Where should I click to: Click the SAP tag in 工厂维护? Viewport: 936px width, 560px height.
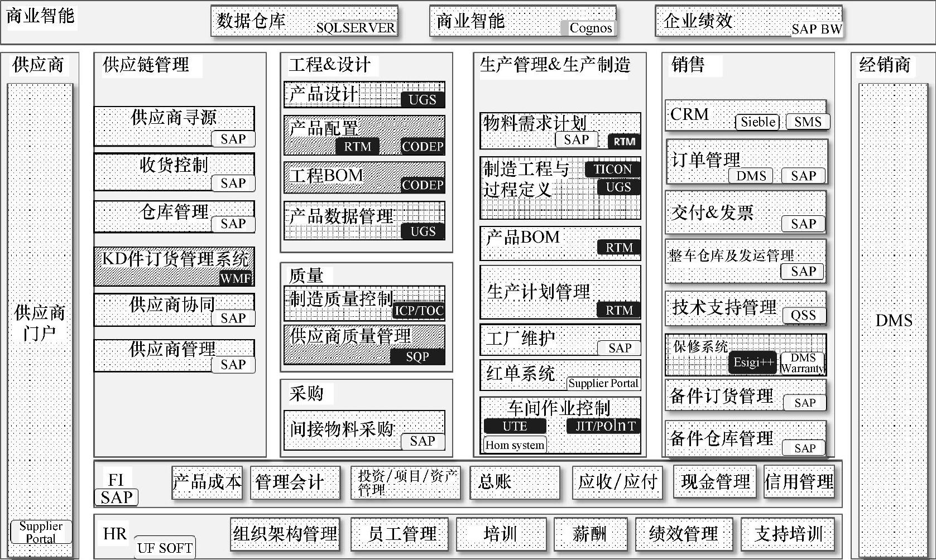click(x=620, y=348)
